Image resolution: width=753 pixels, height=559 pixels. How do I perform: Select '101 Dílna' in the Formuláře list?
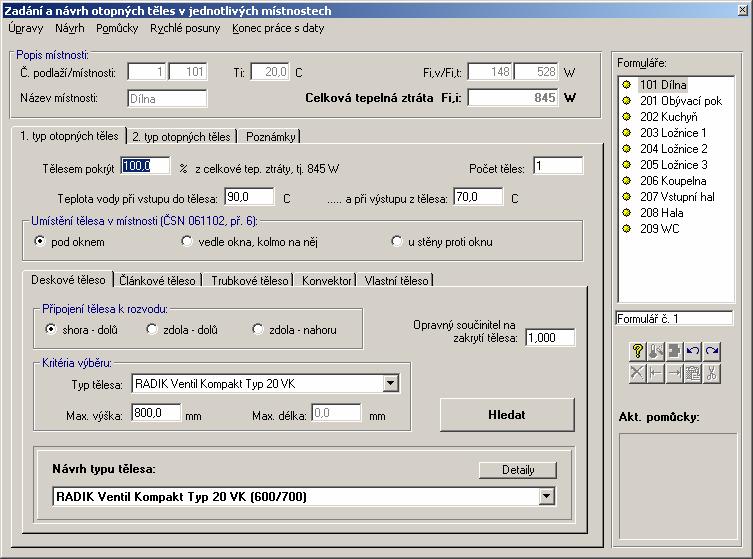(663, 85)
